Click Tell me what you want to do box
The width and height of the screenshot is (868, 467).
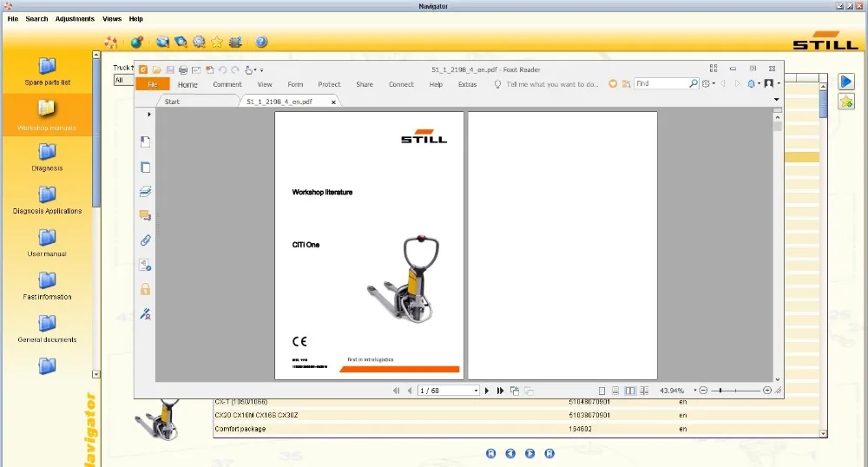(546, 85)
